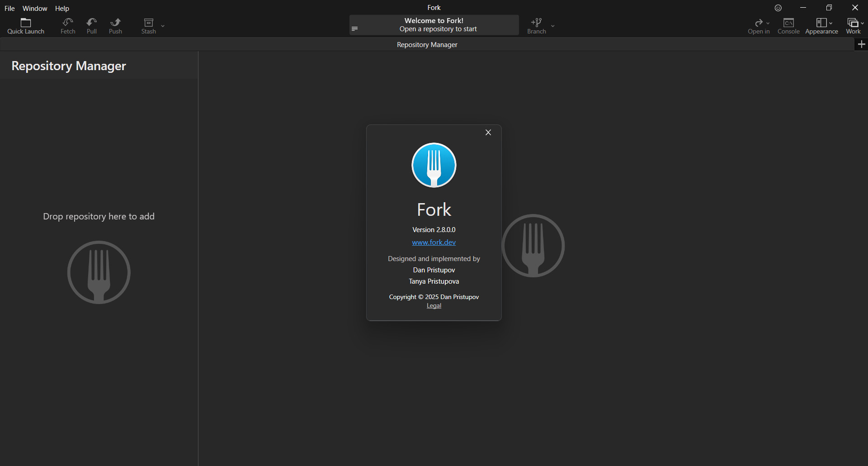Select the Repository Manager tab
The width and height of the screenshot is (868, 466).
click(427, 44)
